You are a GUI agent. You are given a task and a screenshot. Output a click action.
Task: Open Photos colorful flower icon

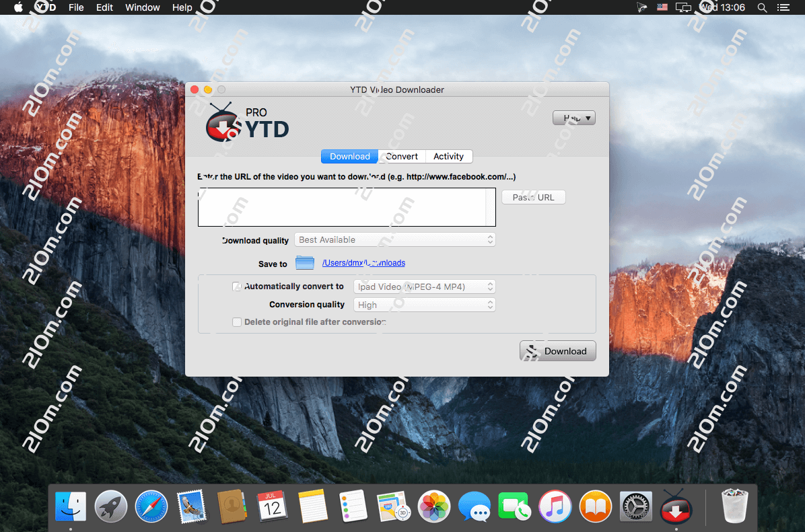click(434, 506)
